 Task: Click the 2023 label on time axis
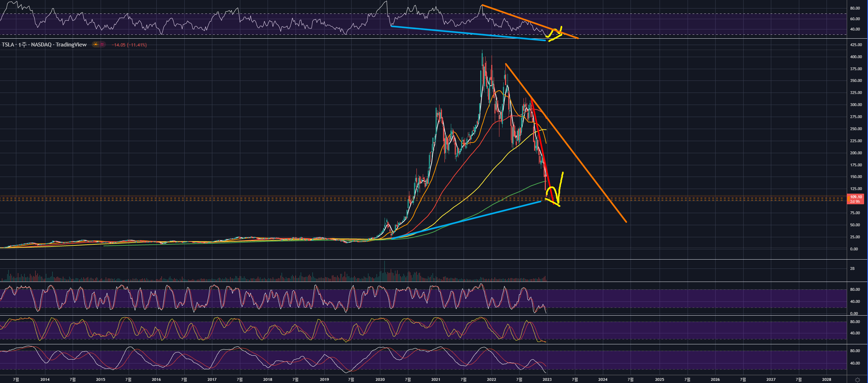coord(547,379)
